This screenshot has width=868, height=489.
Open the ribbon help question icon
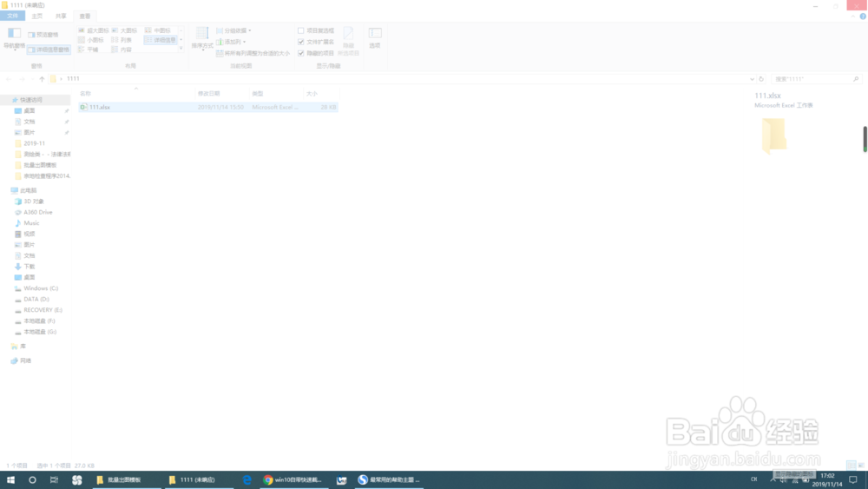tap(863, 16)
